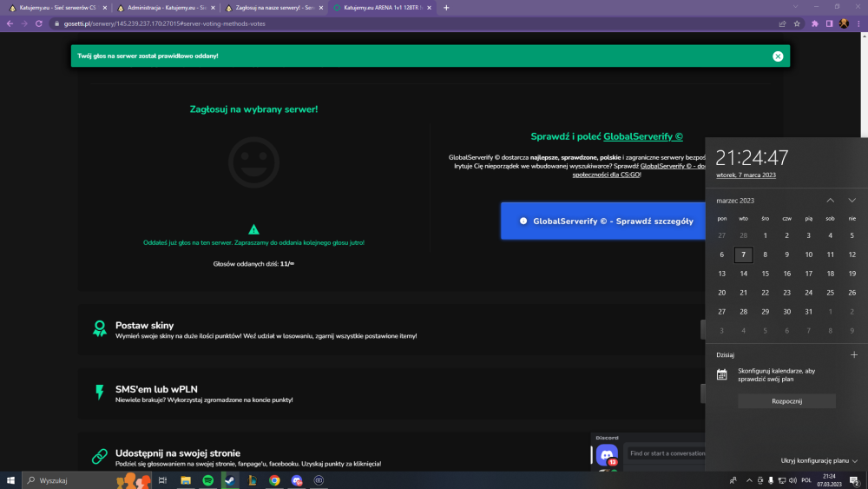Open społeczności dla CS:GO link

pos(606,175)
